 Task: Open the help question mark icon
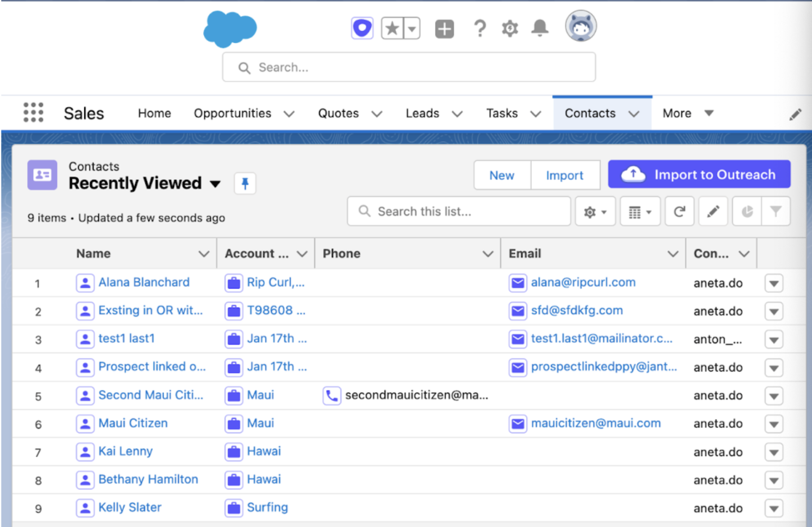click(480, 28)
